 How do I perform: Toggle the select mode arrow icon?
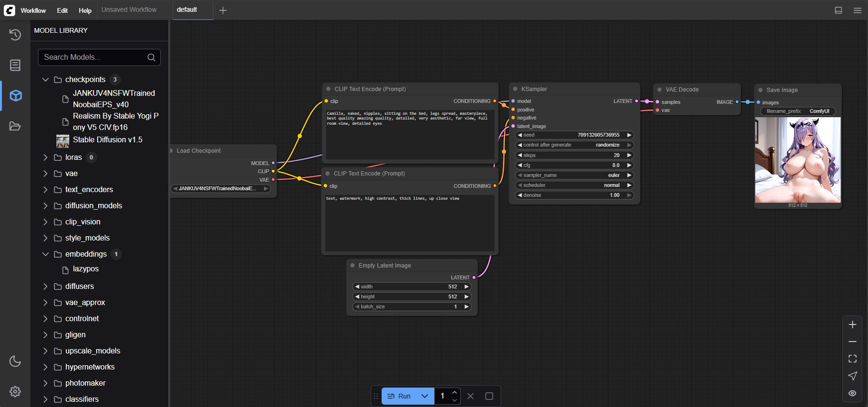coord(852,376)
